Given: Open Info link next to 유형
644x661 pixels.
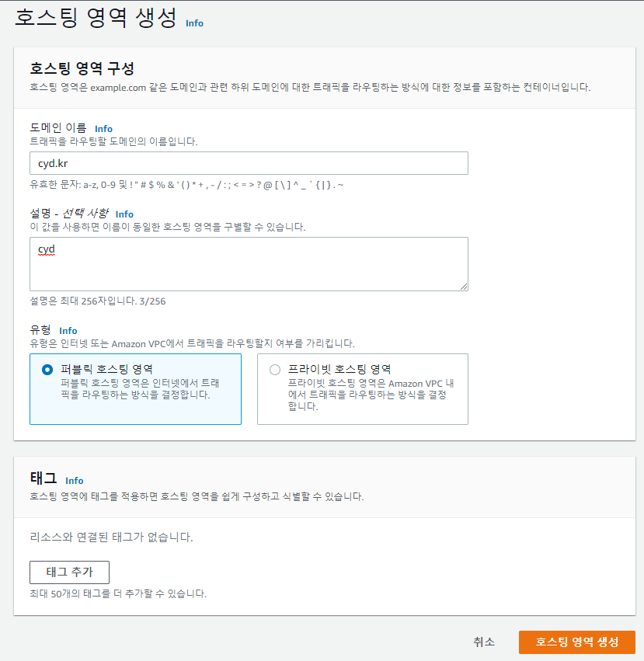Looking at the screenshot, I should point(68,331).
